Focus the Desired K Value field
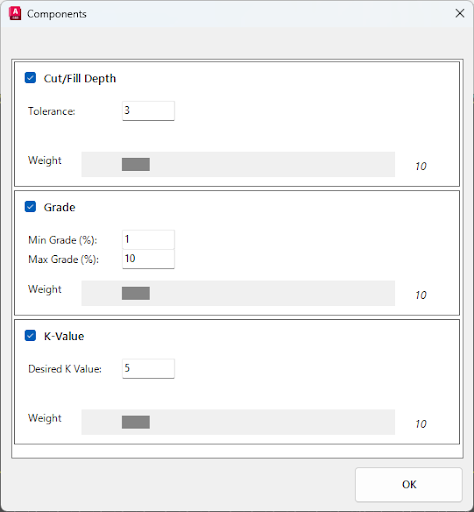 (x=148, y=369)
